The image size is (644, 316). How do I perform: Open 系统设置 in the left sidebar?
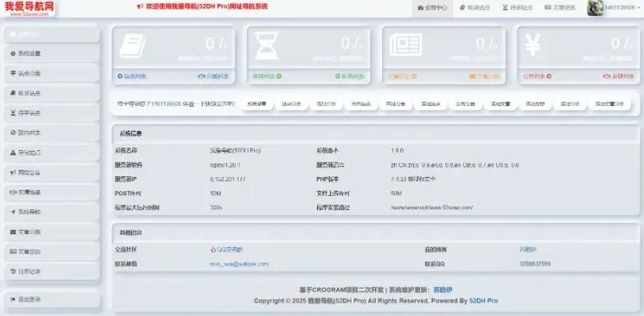coord(51,54)
